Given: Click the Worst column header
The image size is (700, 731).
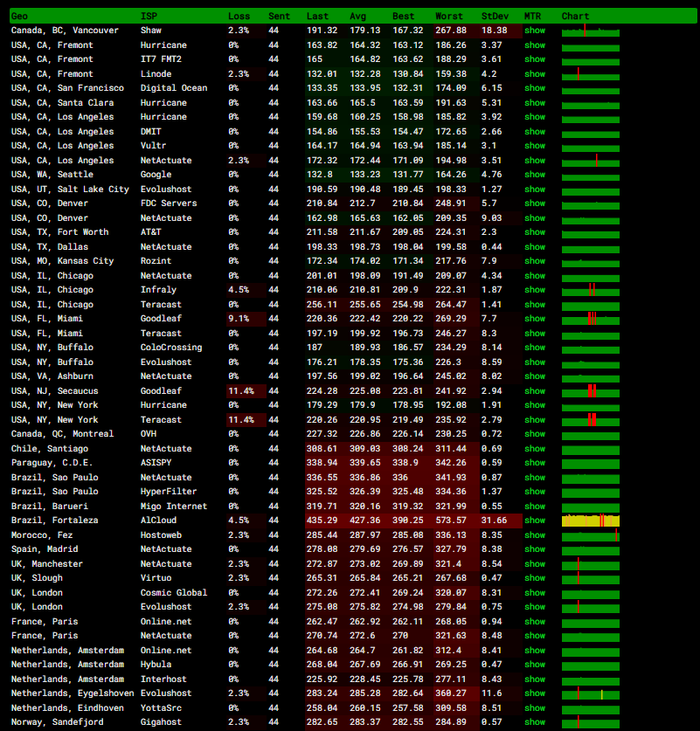Looking at the screenshot, I should (449, 16).
